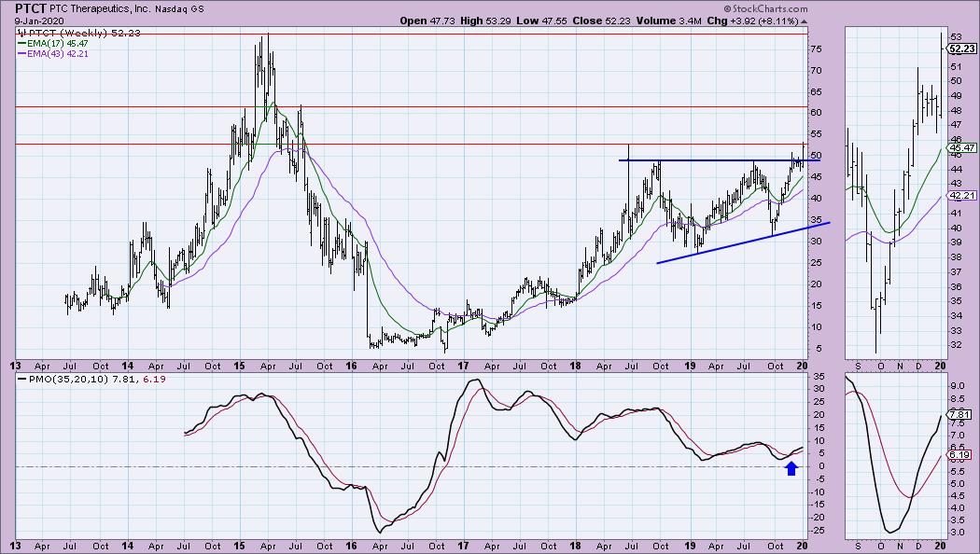Click the PTCT ticker symbol in the header
The height and width of the screenshot is (554, 980).
[x=31, y=8]
